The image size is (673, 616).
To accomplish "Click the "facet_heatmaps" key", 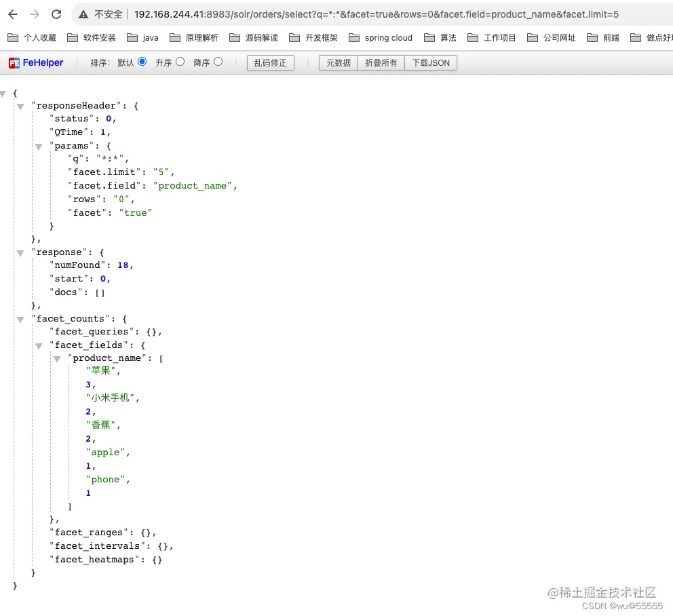I will [94, 560].
